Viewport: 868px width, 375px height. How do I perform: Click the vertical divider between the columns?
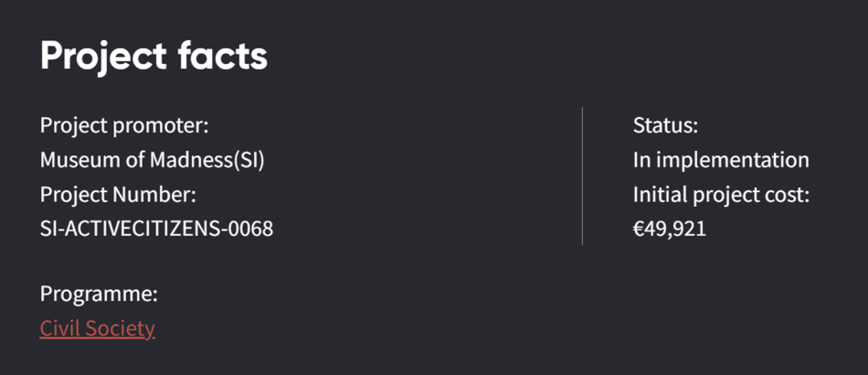[582, 176]
